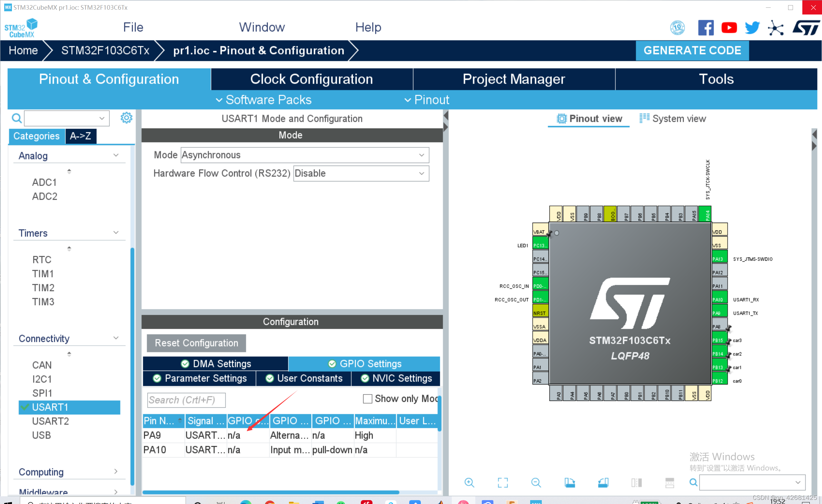822x504 pixels.
Task: Switch to System view
Action: tap(673, 119)
